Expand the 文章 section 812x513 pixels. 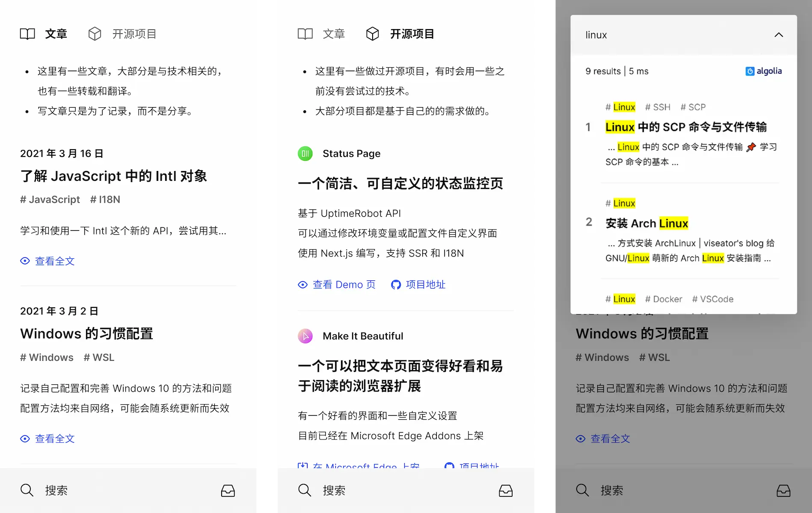(56, 34)
